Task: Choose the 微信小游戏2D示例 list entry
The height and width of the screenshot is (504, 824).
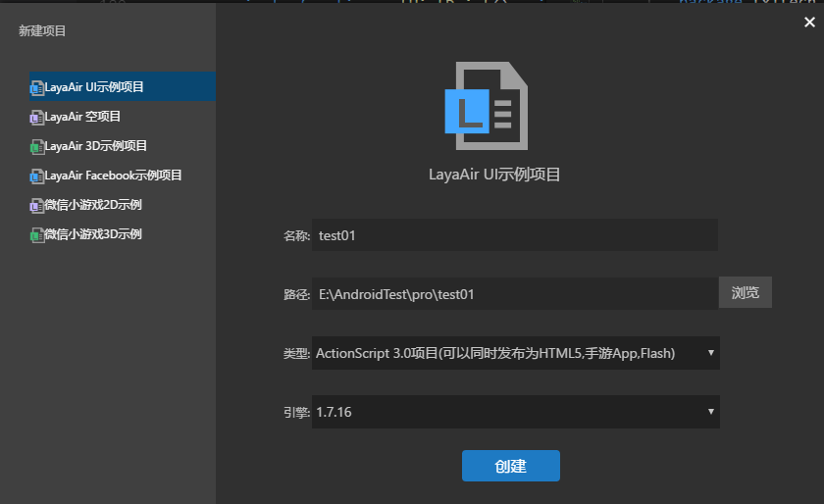Action: coord(123,204)
